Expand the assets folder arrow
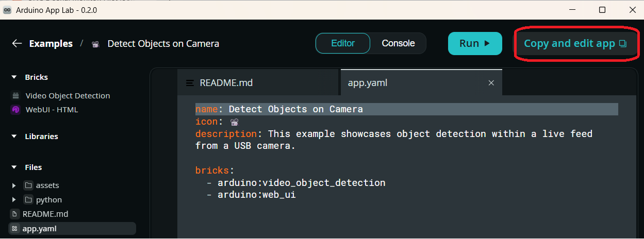 pyautogui.click(x=14, y=185)
